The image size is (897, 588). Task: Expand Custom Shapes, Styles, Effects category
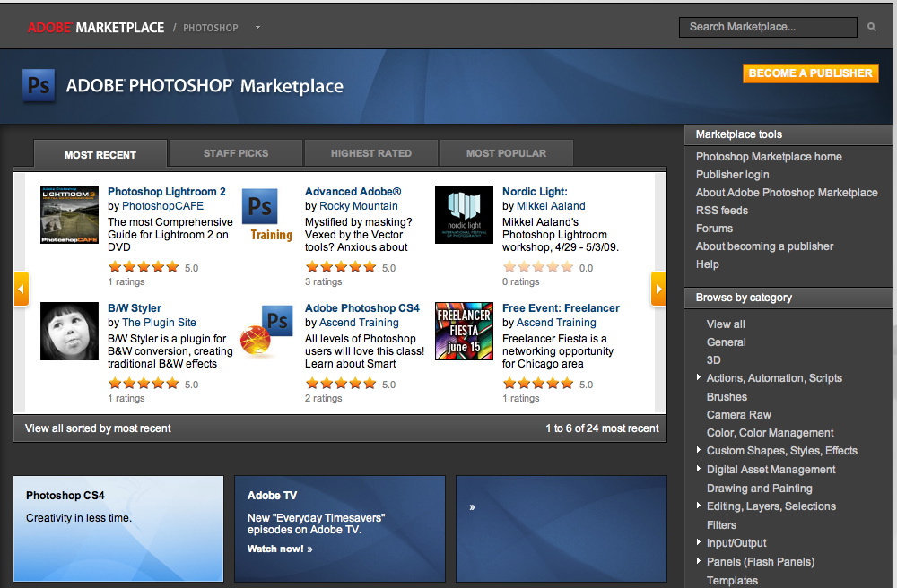[x=699, y=450]
